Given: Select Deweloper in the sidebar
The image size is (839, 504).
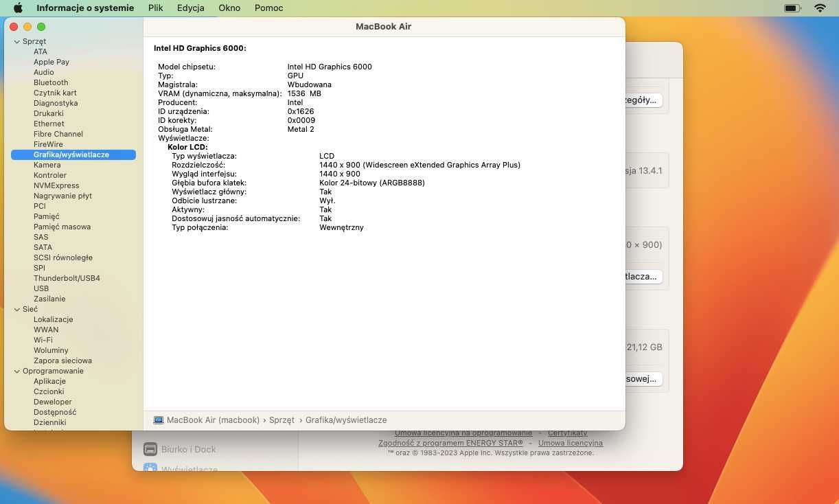Looking at the screenshot, I should 53,402.
